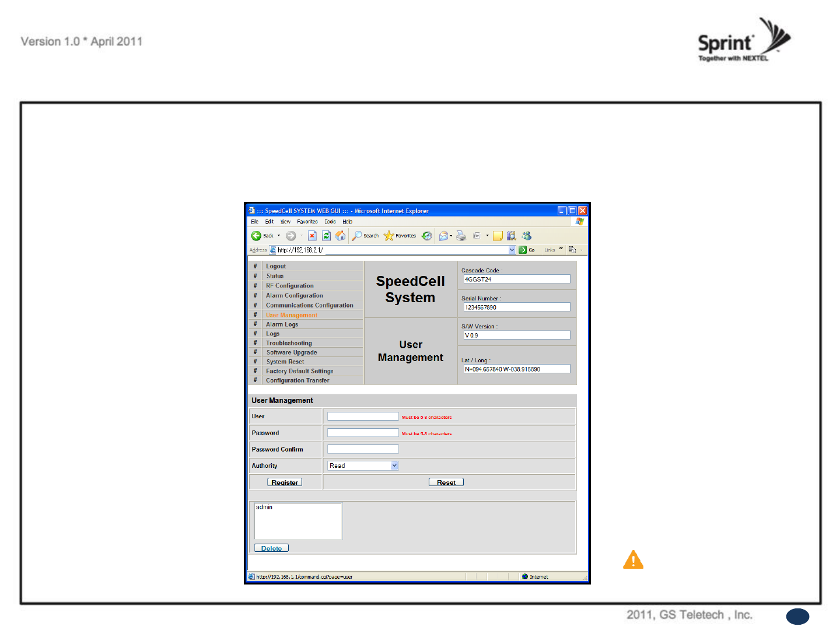
Task: Select admin in the user list
Action: (x=264, y=508)
